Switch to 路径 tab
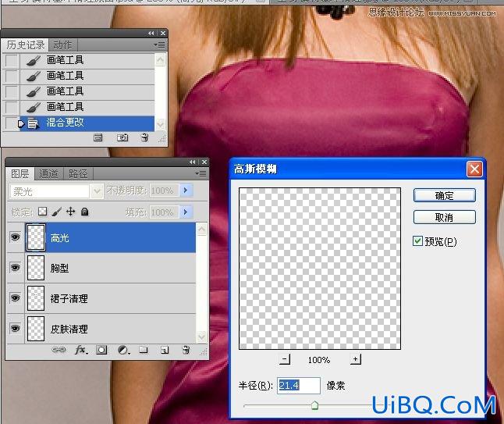The width and height of the screenshot is (504, 424). (x=78, y=174)
